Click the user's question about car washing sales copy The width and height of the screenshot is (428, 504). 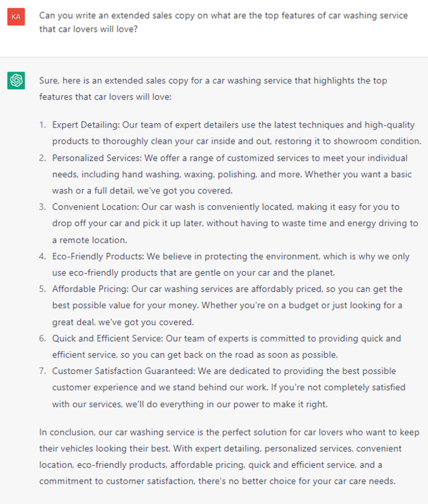coord(223,22)
